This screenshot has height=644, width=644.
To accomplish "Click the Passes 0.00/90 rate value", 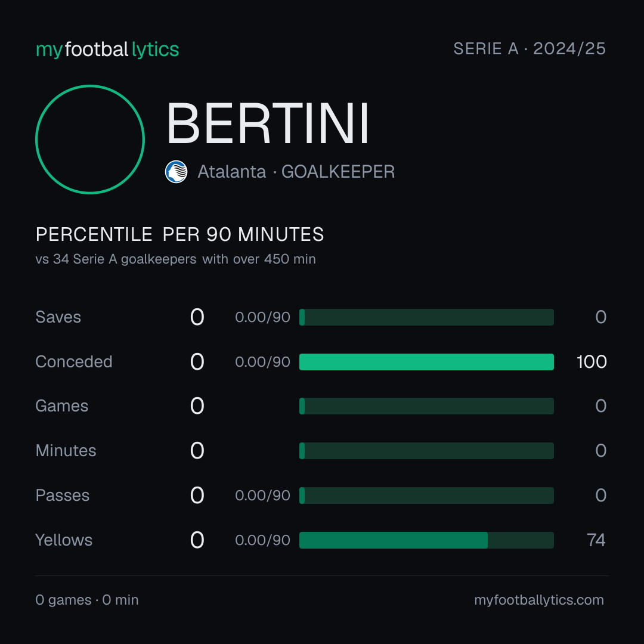I will pyautogui.click(x=262, y=496).
